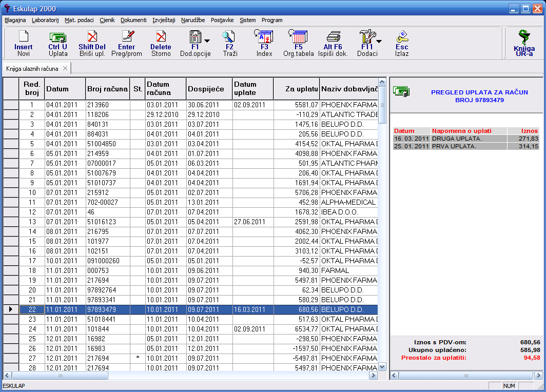Click the table scroll down arrow
This screenshot has height=392, width=546.
coord(382,366)
